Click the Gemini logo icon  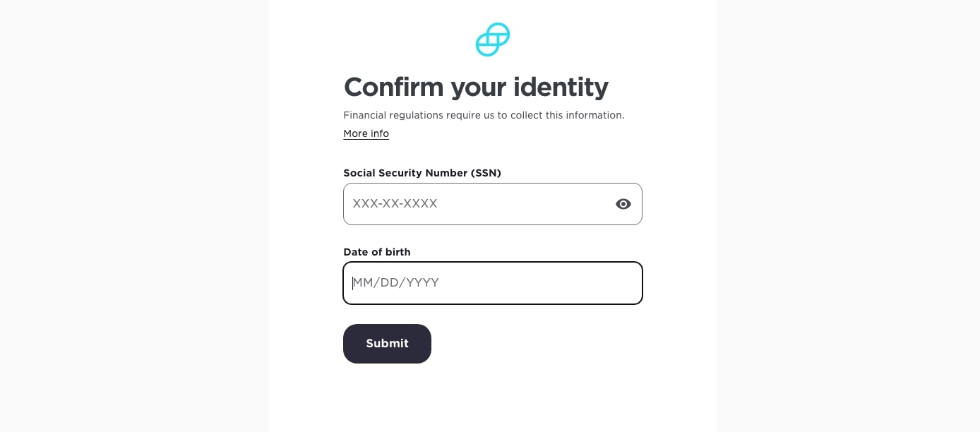(x=493, y=40)
